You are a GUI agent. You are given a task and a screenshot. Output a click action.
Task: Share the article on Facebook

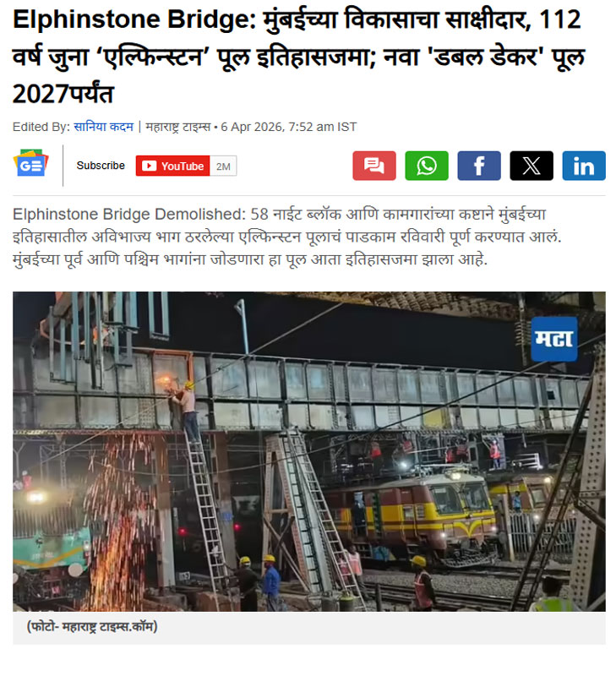click(479, 166)
